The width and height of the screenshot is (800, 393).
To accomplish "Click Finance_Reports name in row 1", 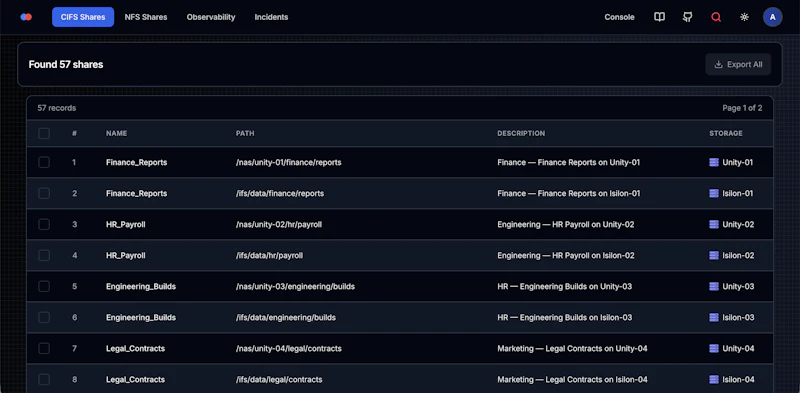I will click(136, 162).
